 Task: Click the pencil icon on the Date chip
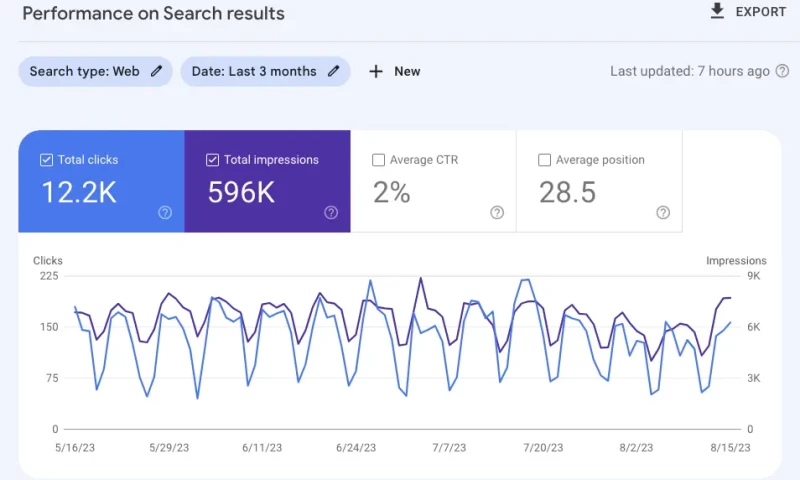pyautogui.click(x=333, y=71)
